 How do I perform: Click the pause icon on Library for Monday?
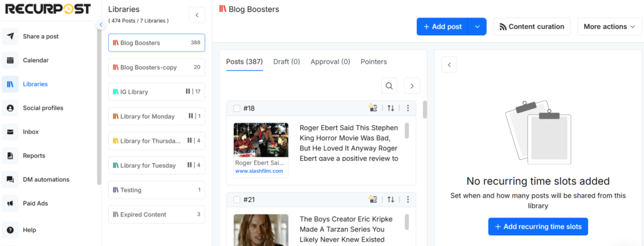(x=191, y=116)
